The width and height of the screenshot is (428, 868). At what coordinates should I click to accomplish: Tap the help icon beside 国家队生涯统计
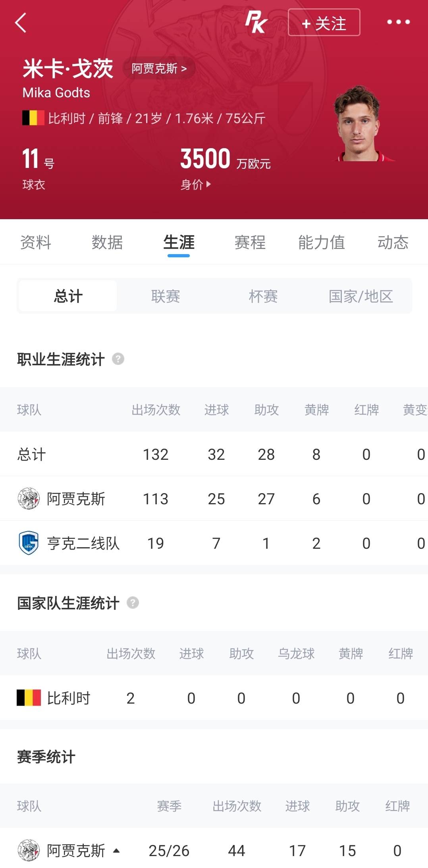(x=133, y=603)
